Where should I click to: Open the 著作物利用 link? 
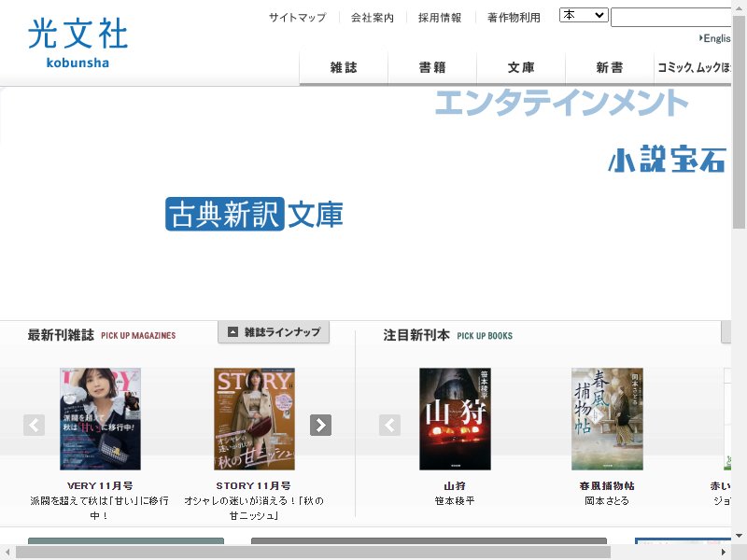(514, 18)
